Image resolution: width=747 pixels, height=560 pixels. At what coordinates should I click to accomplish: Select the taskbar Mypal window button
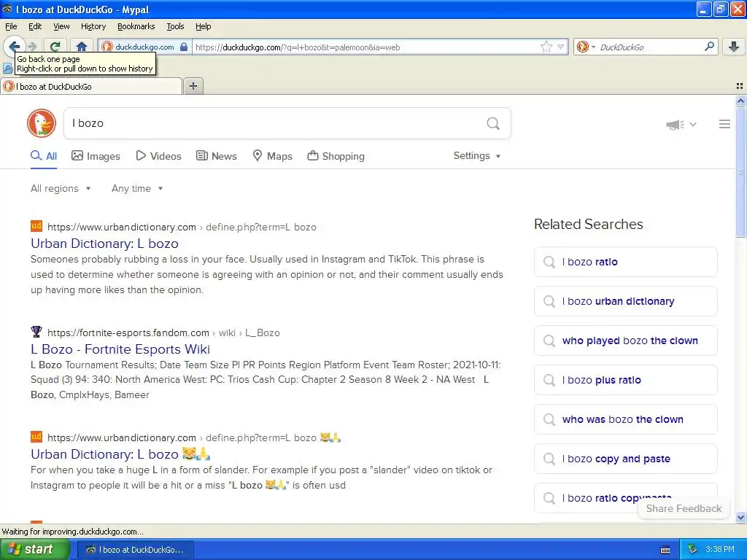click(x=135, y=550)
